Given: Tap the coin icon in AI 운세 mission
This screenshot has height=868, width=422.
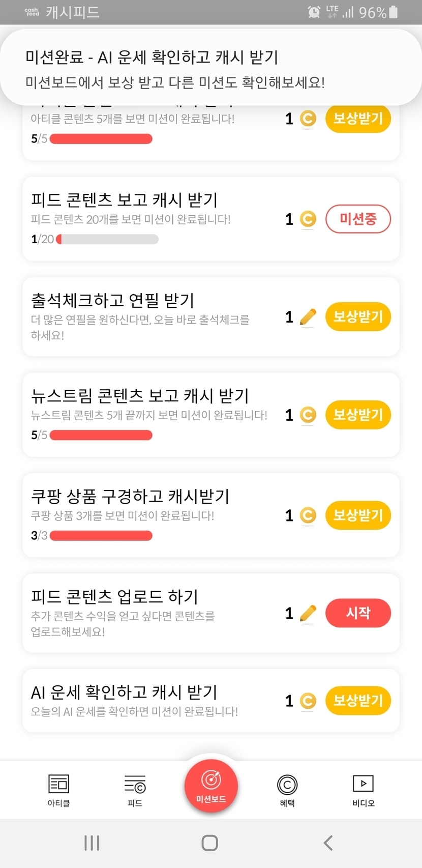Looking at the screenshot, I should pyautogui.click(x=308, y=701).
